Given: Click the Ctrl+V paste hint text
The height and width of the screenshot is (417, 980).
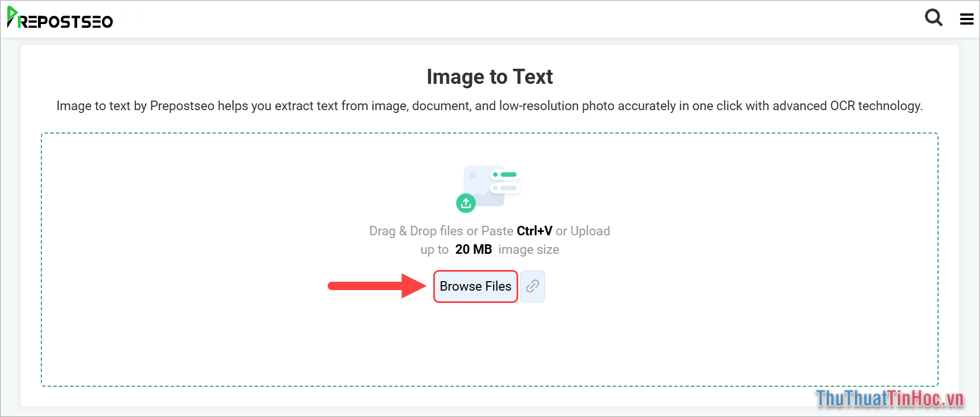Looking at the screenshot, I should point(534,230).
